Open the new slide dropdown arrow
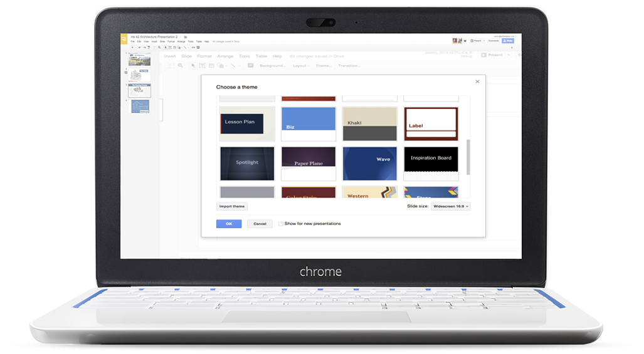The width and height of the screenshot is (644, 354). (x=136, y=48)
